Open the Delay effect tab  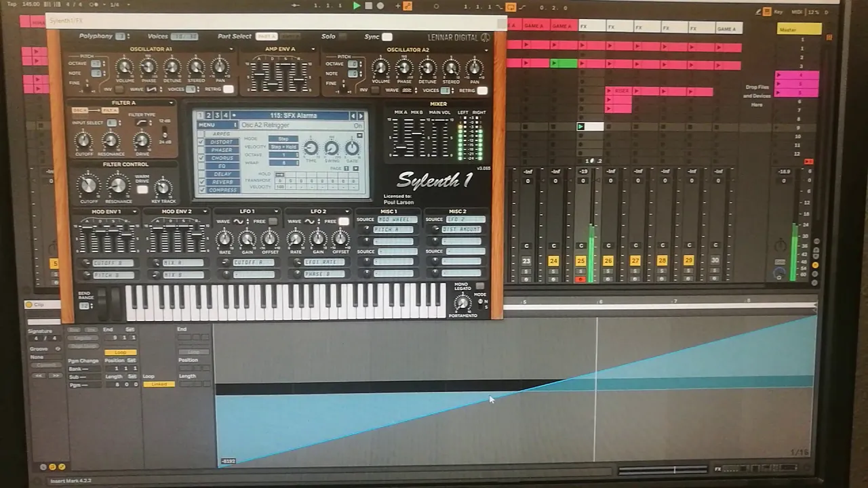coord(222,174)
